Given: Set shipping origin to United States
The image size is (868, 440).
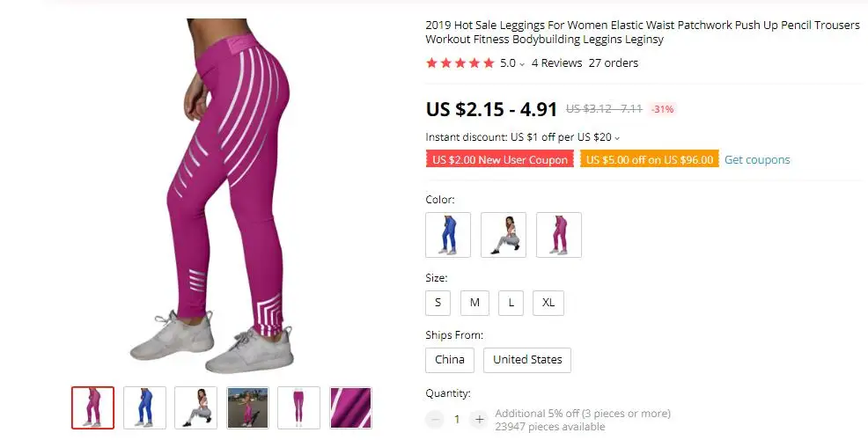Looking at the screenshot, I should pos(527,360).
